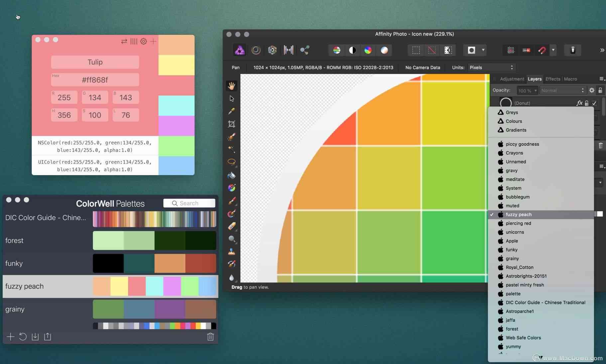Click the Select All marquee icon
Image resolution: width=606 pixels, height=364 pixels.
point(416,50)
